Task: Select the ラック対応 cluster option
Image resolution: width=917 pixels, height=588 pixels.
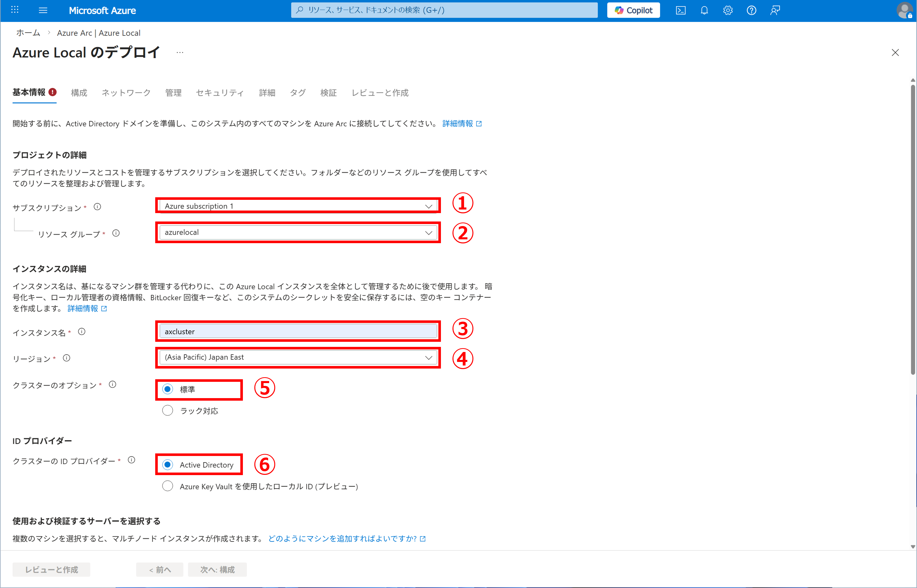Action: pos(168,410)
